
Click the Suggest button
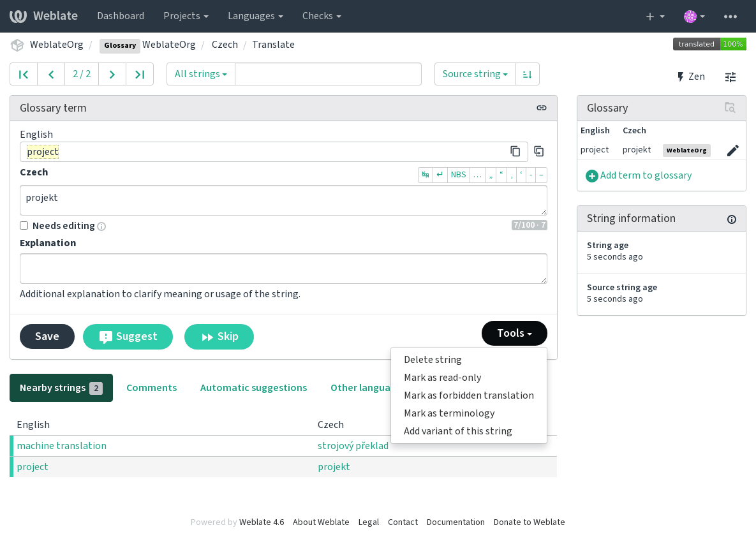pos(128,336)
